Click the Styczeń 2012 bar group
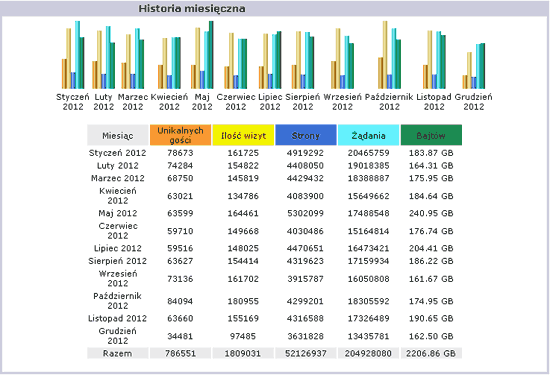Screen dimensions: 550x375 73,55
